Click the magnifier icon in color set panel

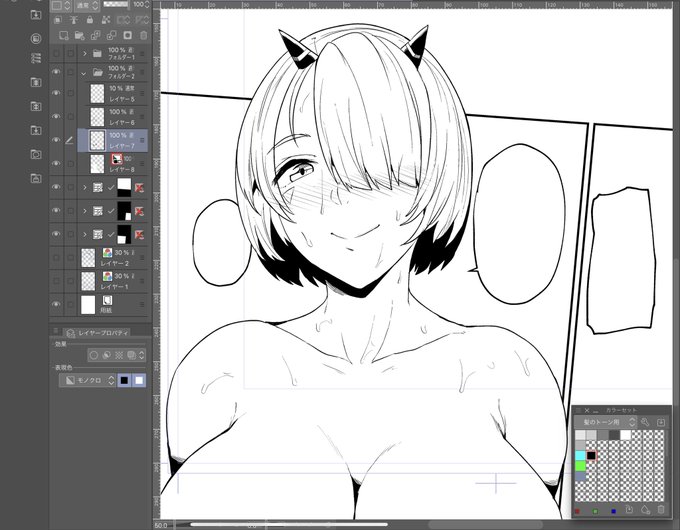click(645, 422)
